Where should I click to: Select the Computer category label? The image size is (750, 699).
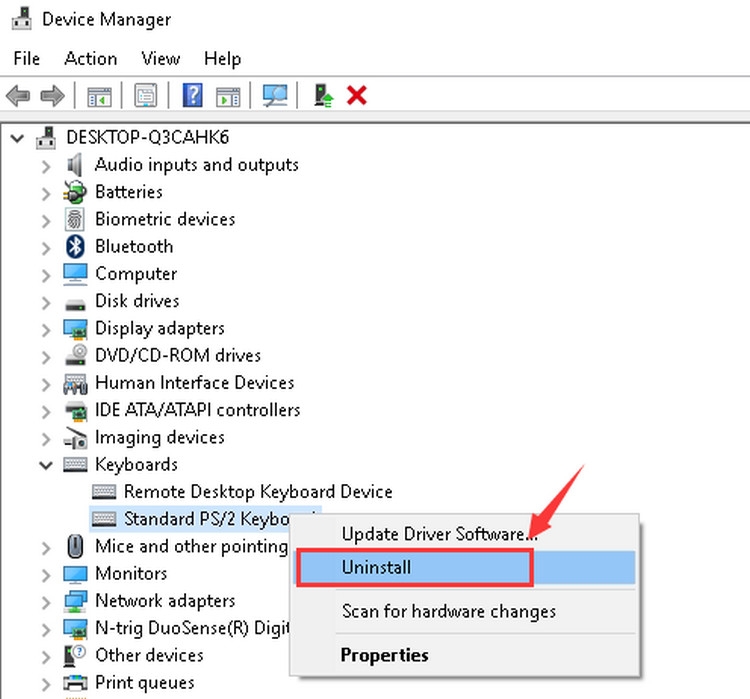pyautogui.click(x=136, y=274)
